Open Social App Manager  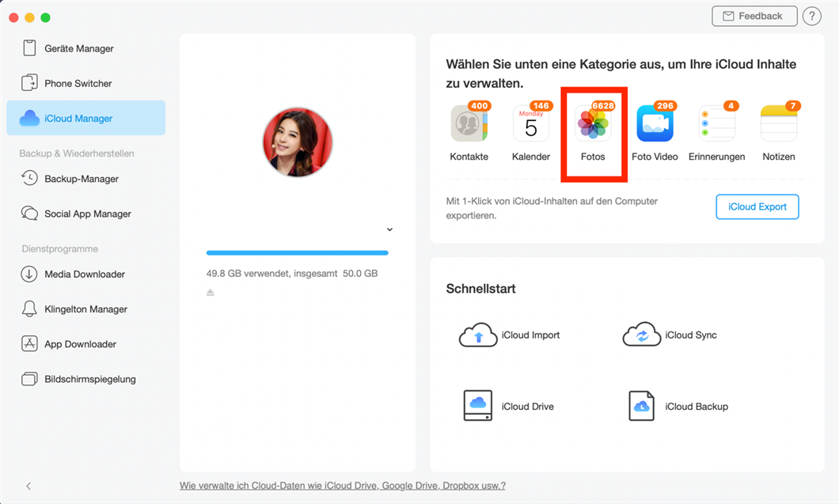point(85,214)
